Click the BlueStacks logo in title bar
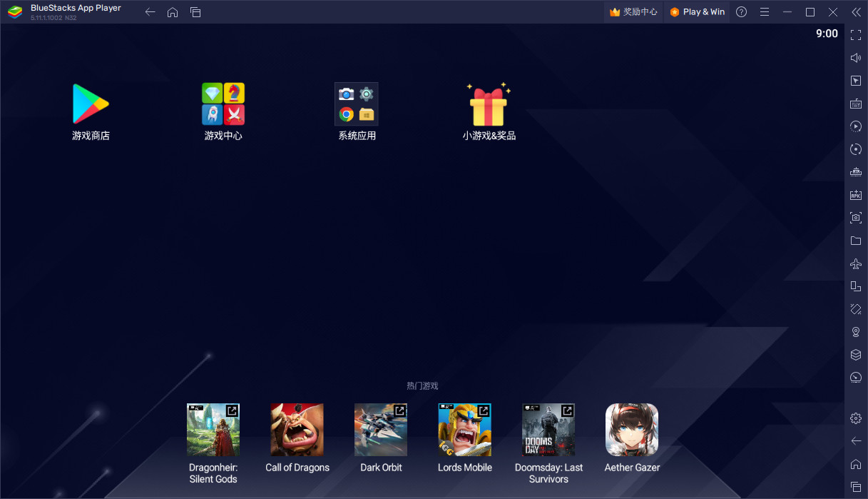The width and height of the screenshot is (868, 499). click(x=15, y=12)
